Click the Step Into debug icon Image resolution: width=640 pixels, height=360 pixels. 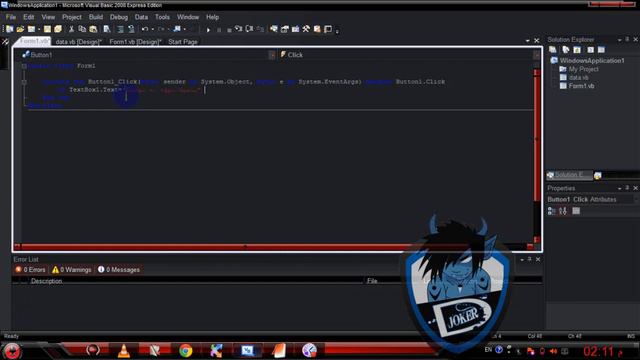[238, 29]
